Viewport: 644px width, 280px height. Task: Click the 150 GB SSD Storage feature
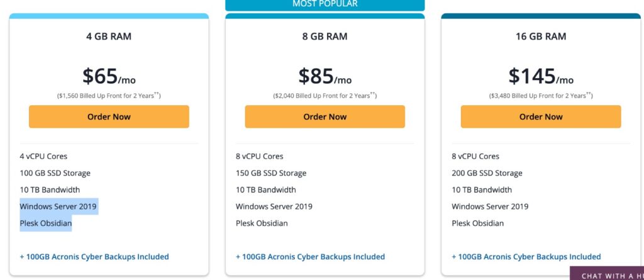pyautogui.click(x=271, y=173)
